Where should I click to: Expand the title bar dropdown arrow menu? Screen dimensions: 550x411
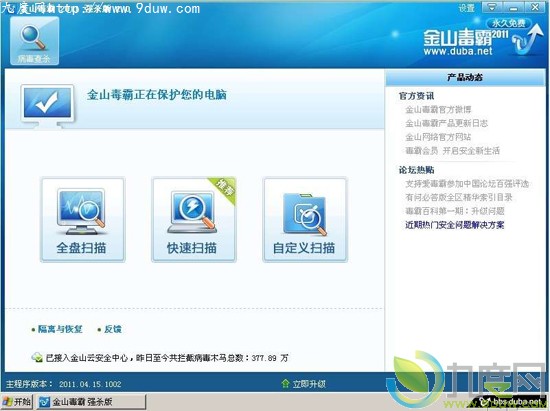click(492, 7)
